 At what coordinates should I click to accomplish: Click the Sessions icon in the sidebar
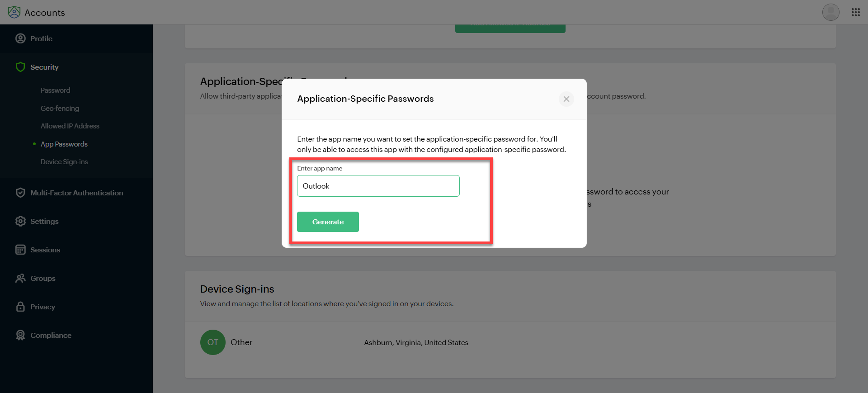(20, 250)
